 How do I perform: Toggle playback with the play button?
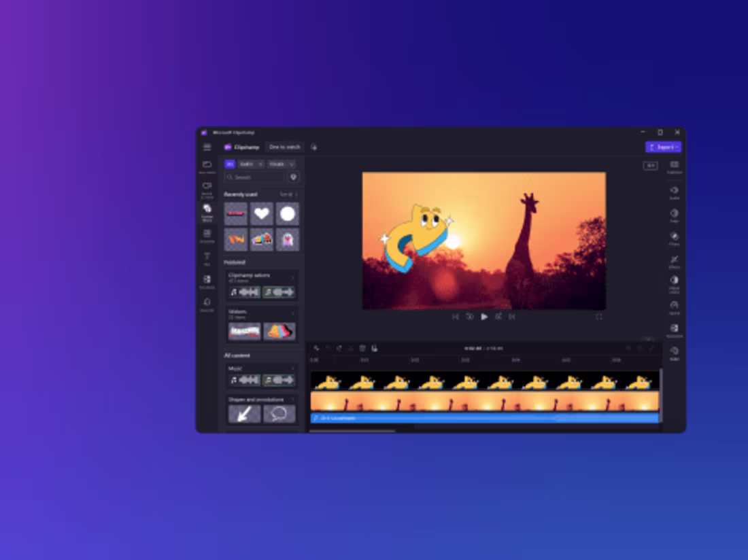point(484,317)
